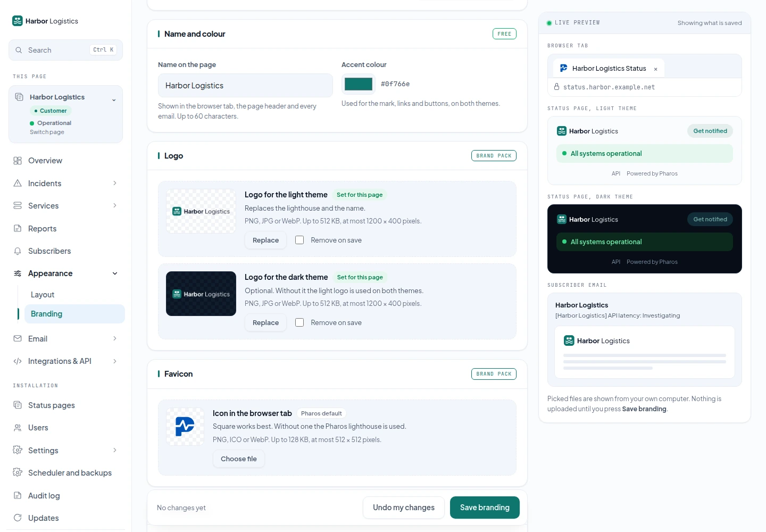
Task: Click Replace for the light theme logo
Action: pos(265,240)
